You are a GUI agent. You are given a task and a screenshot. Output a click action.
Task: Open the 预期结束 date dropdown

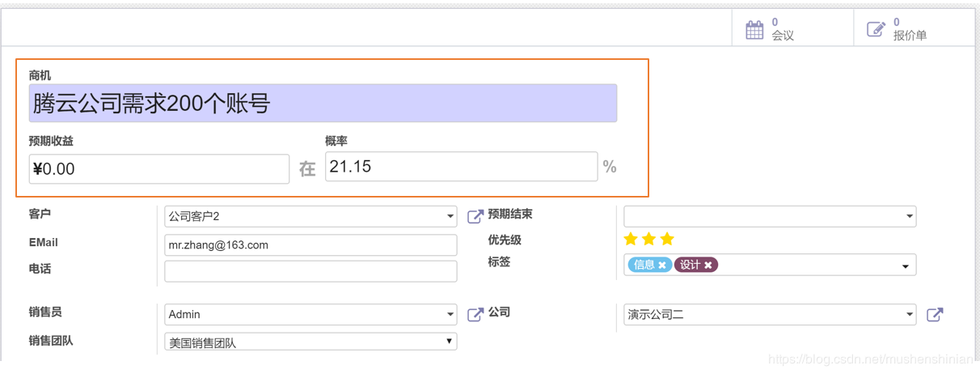[910, 217]
